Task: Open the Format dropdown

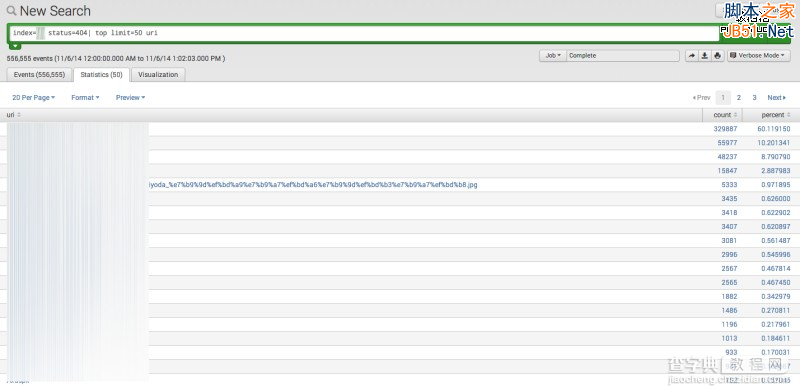Action: coord(85,97)
